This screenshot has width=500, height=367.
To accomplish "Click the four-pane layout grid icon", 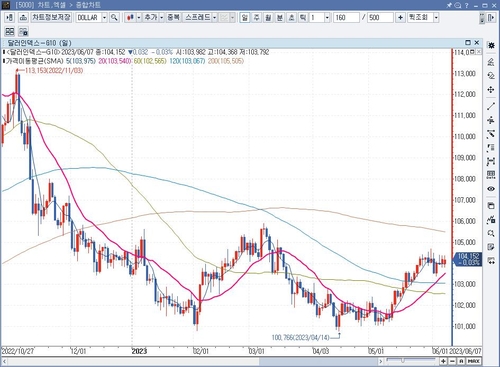I will pyautogui.click(x=10, y=31).
